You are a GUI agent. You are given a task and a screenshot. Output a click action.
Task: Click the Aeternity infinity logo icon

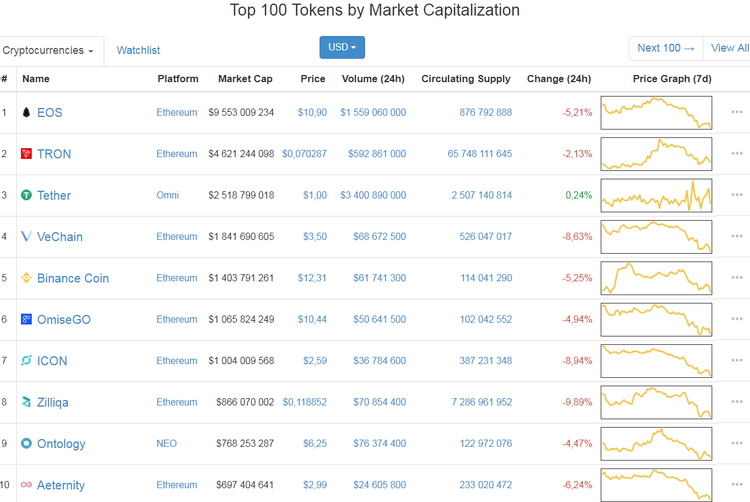point(26,485)
